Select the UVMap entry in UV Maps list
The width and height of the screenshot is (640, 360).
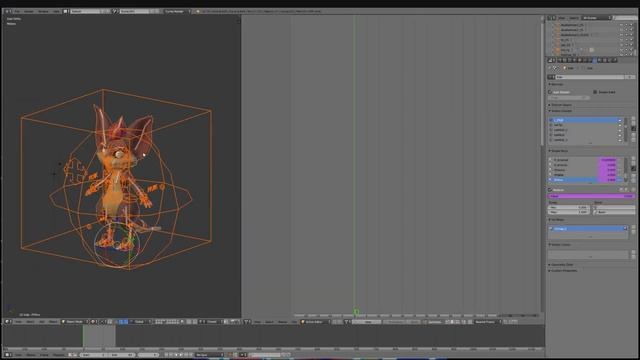[587, 229]
